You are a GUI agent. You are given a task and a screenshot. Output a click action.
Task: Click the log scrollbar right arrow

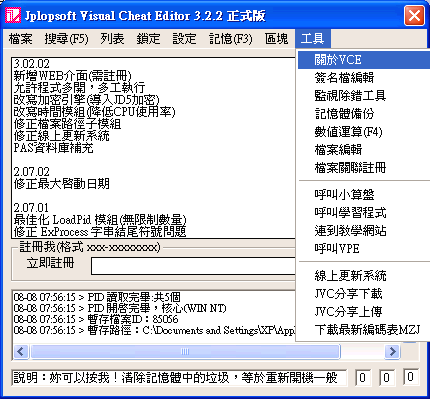pos(392,351)
